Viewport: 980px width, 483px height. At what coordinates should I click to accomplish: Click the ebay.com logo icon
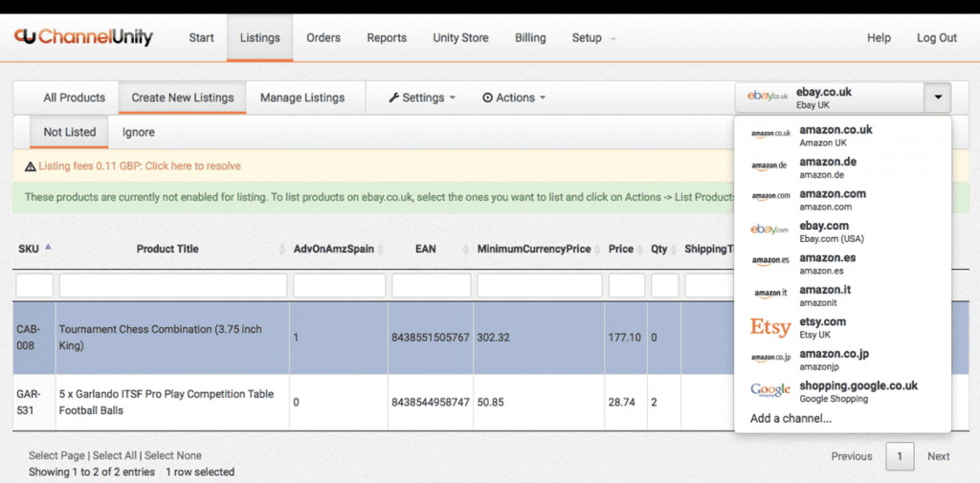(769, 230)
